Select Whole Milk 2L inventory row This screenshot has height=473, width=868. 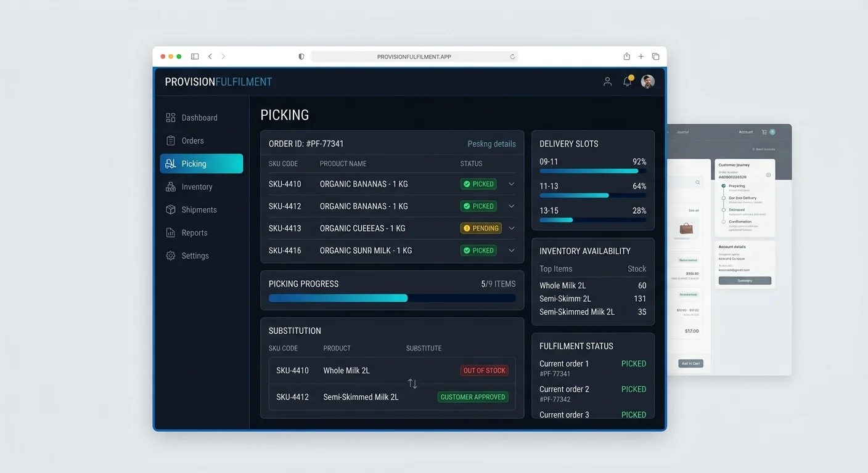593,286
